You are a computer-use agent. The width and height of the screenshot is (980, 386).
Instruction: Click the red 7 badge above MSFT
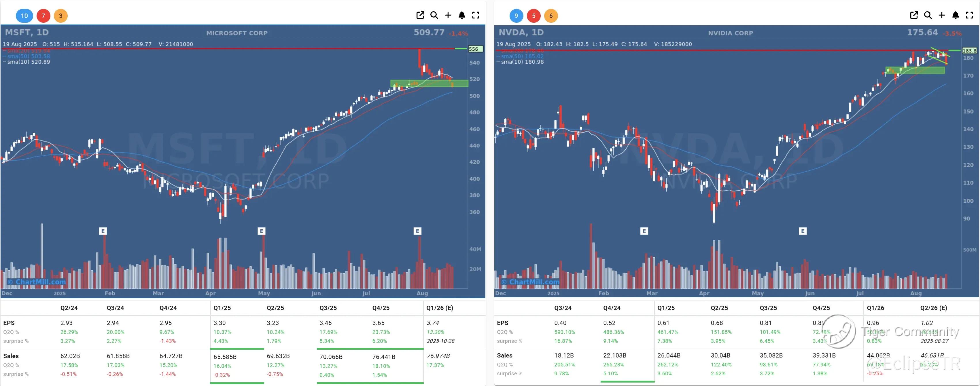click(43, 16)
